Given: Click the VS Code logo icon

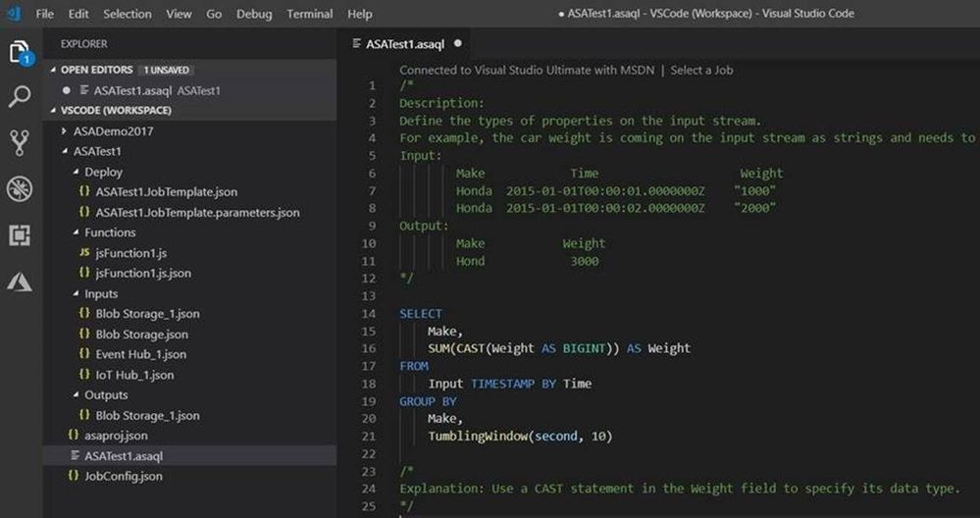Looking at the screenshot, I should [x=13, y=13].
